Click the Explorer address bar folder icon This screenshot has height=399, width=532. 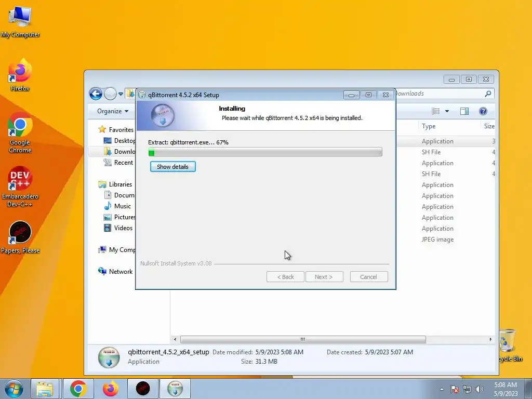coord(130,94)
